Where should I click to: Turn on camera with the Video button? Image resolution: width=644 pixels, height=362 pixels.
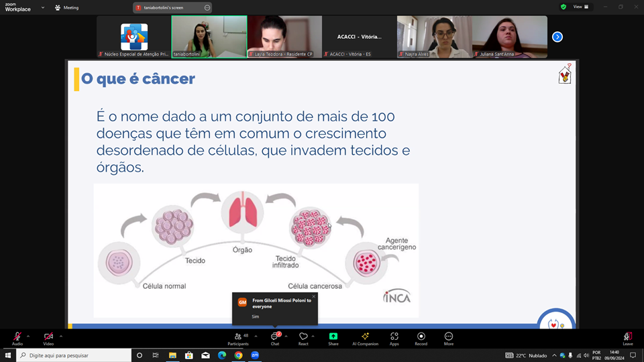click(48, 338)
